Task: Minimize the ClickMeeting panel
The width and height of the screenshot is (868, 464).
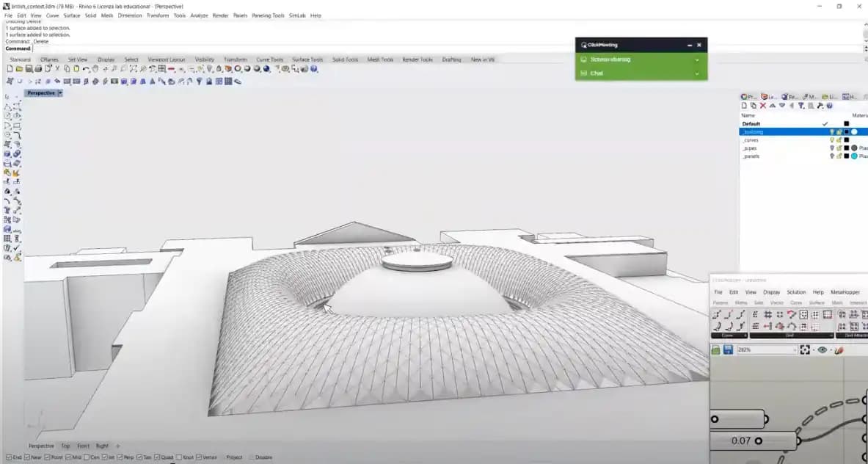Action: (x=689, y=45)
